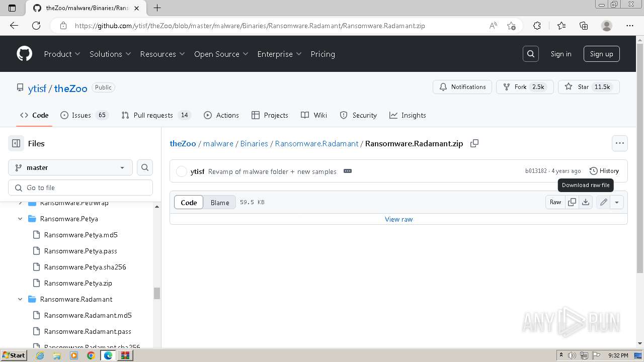Image resolution: width=644 pixels, height=362 pixels.
Task: Add page to favorites star icon
Action: [511, 26]
